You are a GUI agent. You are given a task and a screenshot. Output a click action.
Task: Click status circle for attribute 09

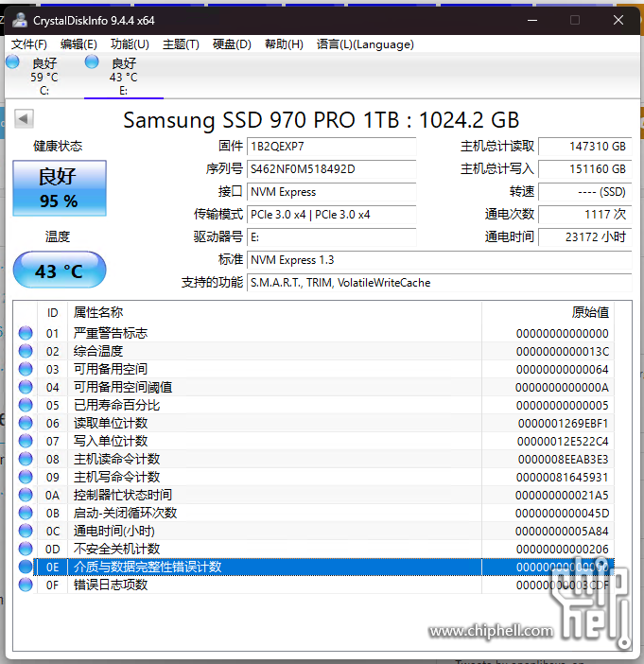[x=26, y=477]
